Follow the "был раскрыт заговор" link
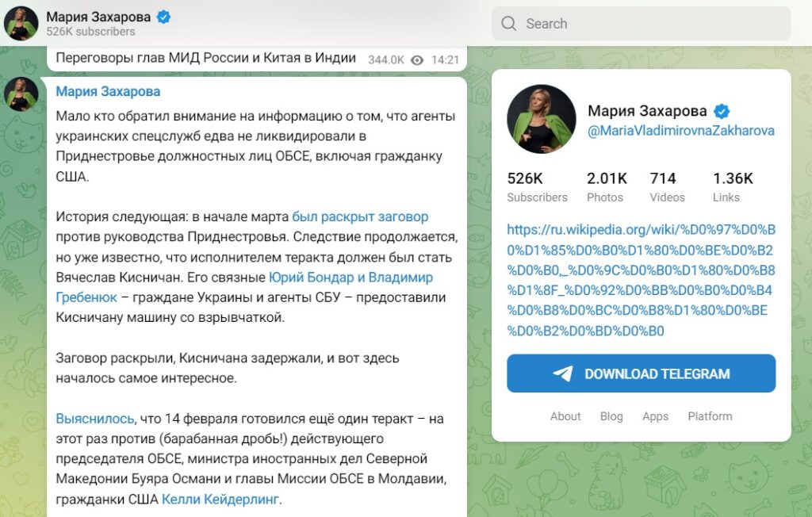The image size is (812, 517). 360,216
